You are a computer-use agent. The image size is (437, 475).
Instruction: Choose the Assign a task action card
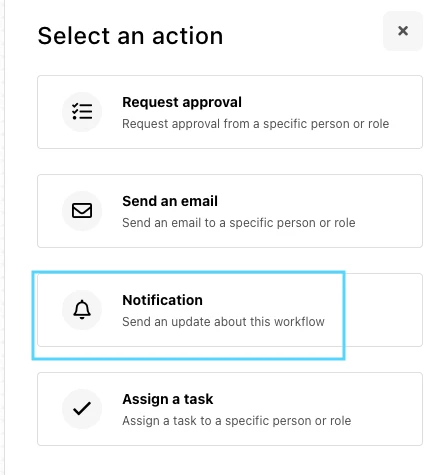click(230, 409)
